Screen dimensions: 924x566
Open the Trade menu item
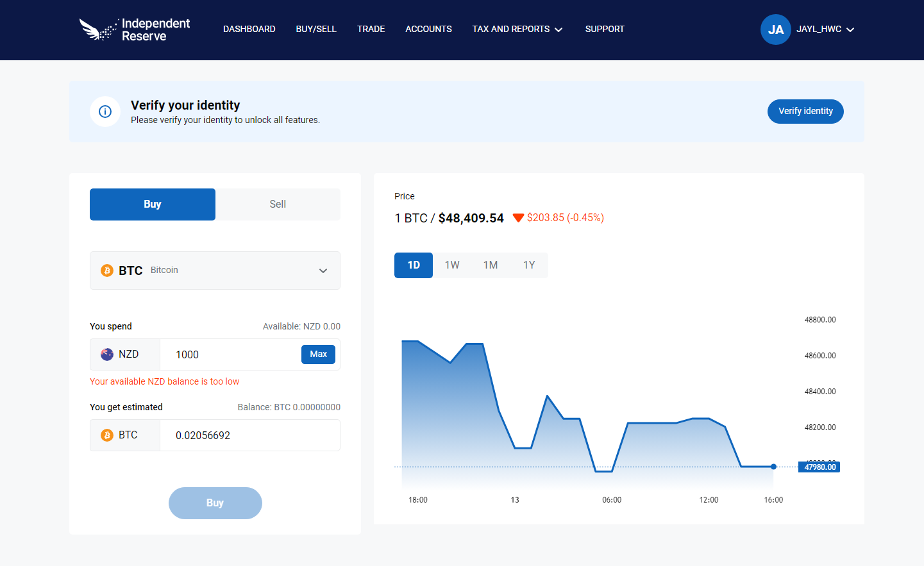(371, 29)
